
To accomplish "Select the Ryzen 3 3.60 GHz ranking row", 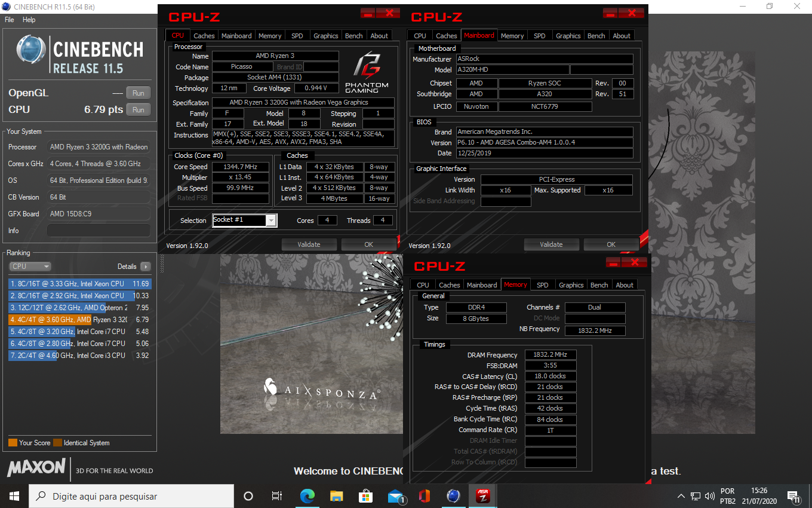I will (x=79, y=320).
